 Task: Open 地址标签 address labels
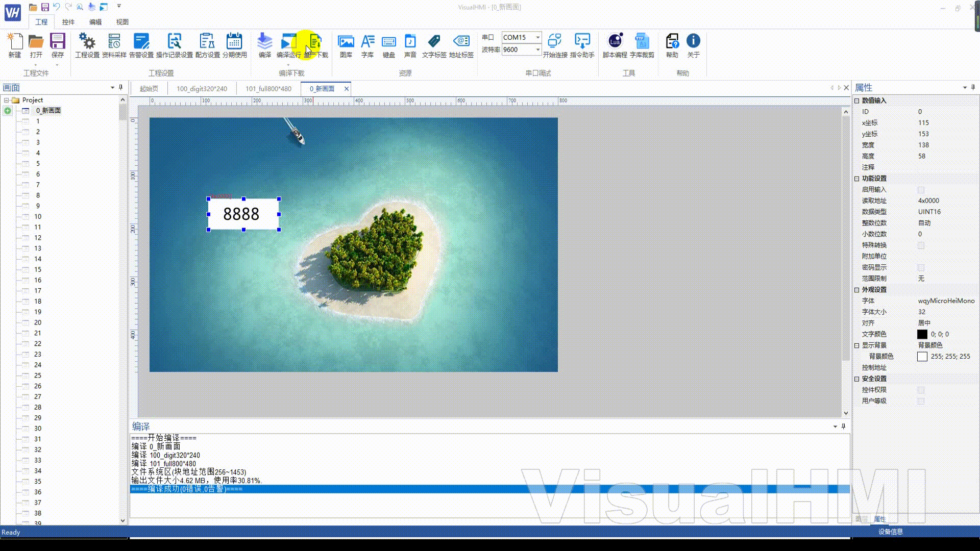pos(461,45)
